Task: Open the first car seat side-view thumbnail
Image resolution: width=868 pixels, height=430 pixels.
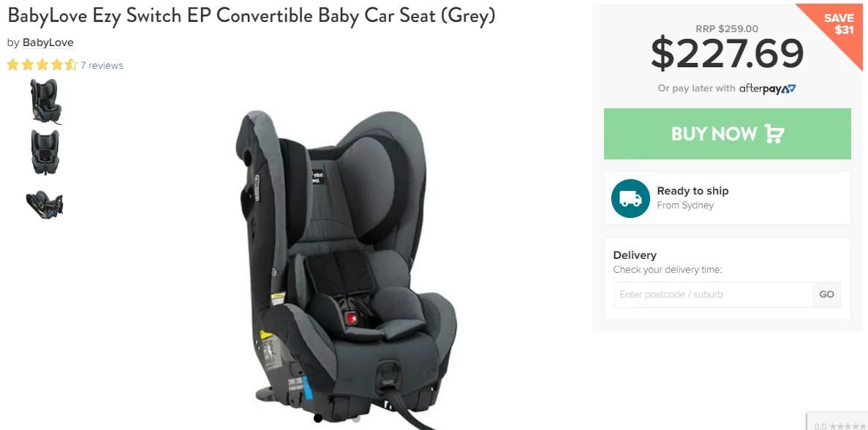Action: coord(45,101)
